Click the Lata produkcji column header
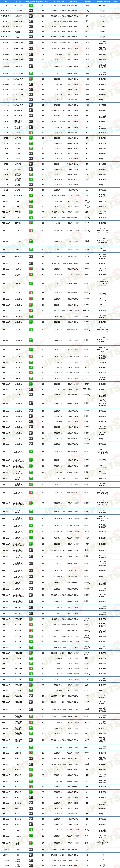This screenshot has height=868, width=120. tap(58, 1)
